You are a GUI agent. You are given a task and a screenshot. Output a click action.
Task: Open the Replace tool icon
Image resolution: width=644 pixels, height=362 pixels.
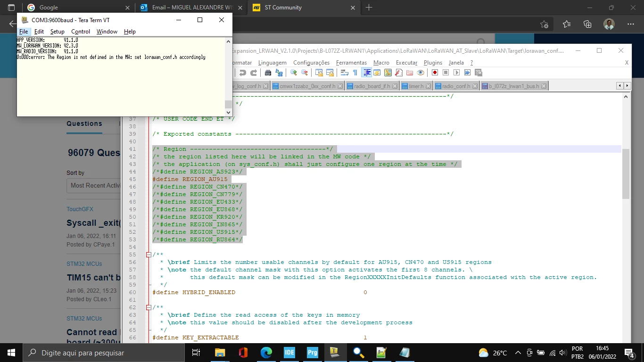point(279,73)
